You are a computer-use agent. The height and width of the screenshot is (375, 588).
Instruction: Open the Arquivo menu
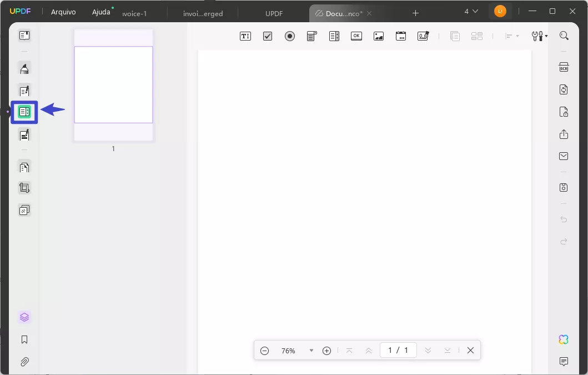coord(63,12)
